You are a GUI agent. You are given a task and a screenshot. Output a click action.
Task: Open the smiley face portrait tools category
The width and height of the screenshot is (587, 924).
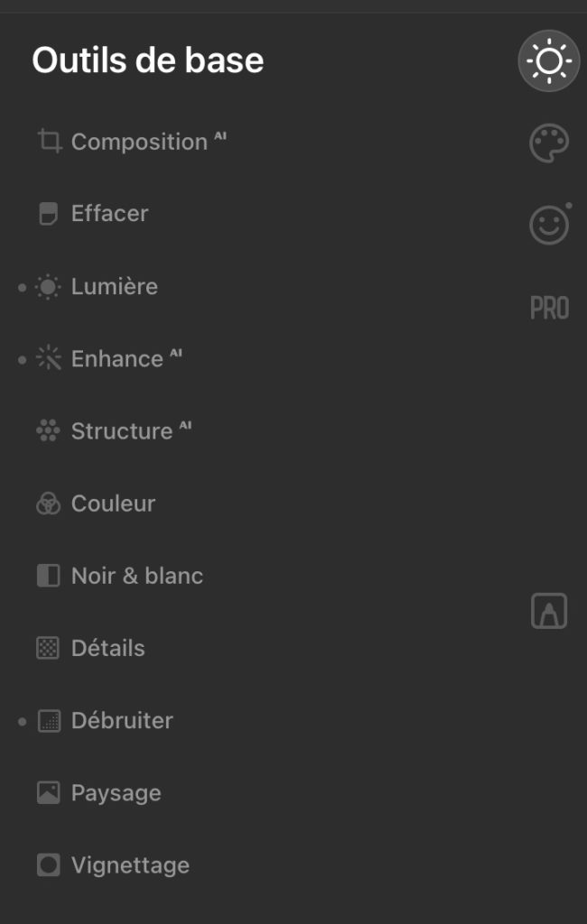click(549, 225)
